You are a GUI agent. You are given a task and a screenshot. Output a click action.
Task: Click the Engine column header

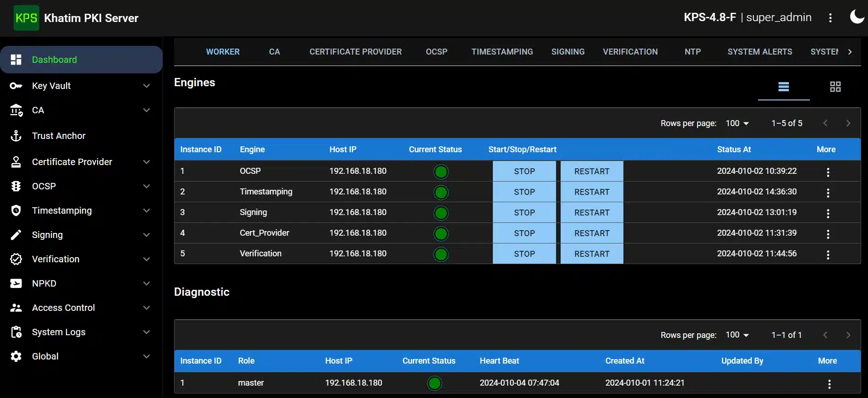[x=252, y=149]
